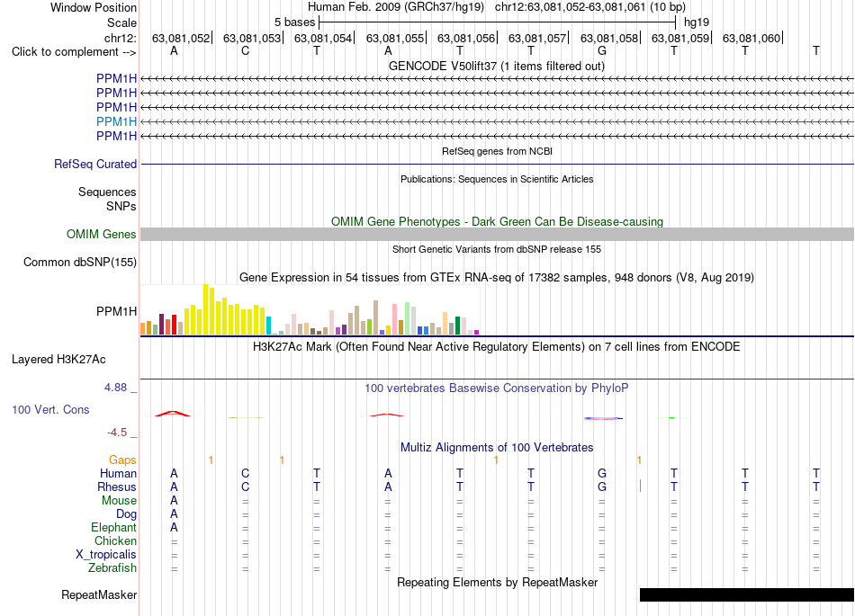This screenshot has width=855, height=616.
Task: Click the 'OMIM Genes' track label
Action: click(102, 234)
